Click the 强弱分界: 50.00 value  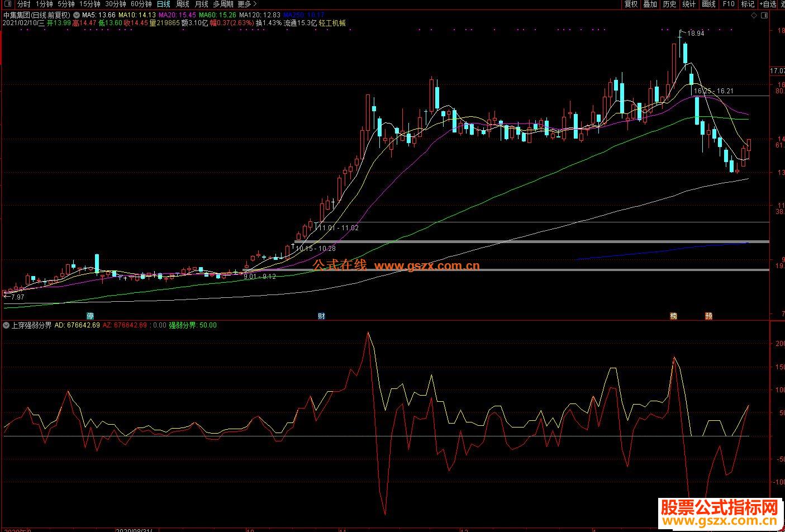193,325
